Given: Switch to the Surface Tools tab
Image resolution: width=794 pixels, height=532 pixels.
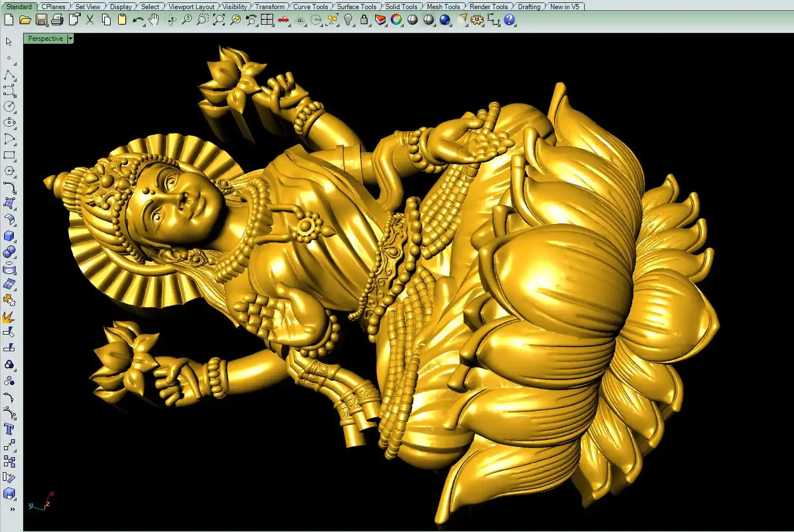Looking at the screenshot, I should 356,7.
